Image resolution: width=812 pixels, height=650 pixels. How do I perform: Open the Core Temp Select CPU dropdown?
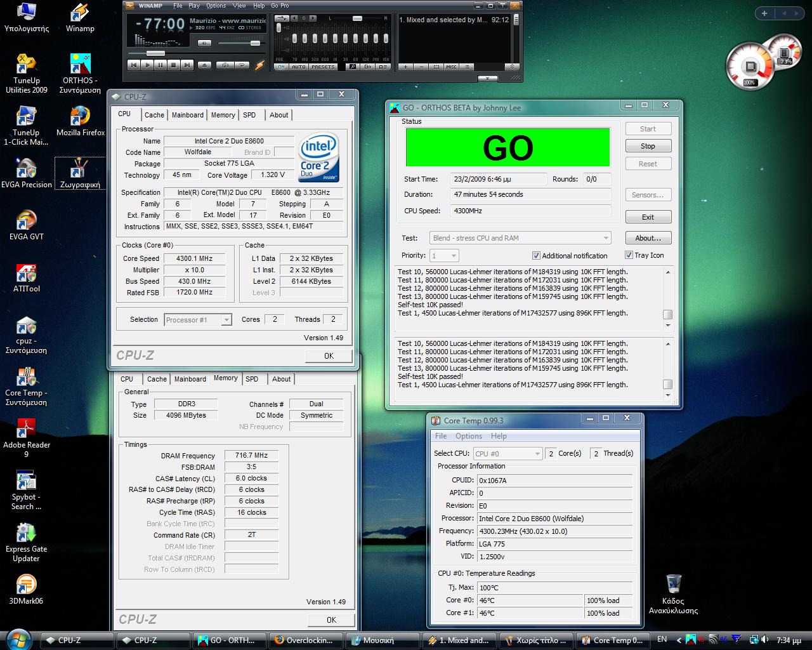point(507,453)
